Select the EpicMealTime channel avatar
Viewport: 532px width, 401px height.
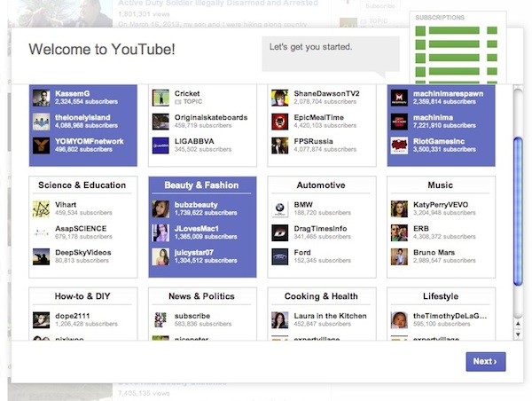[279, 122]
